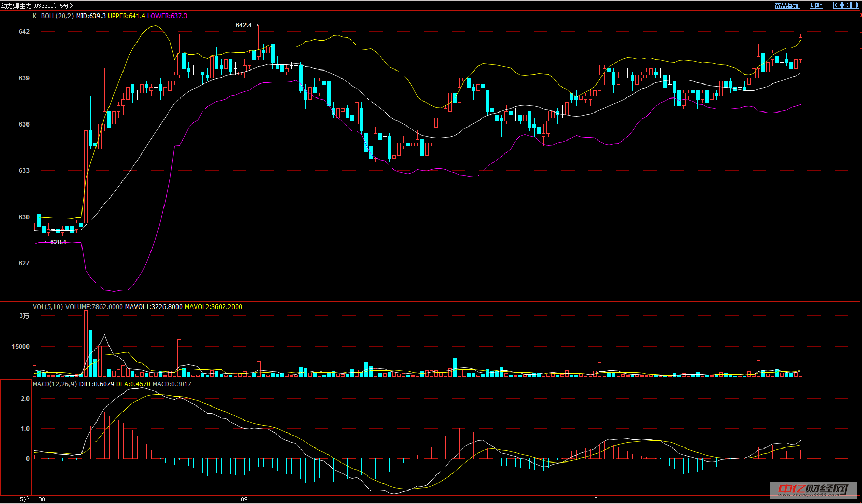Select the MID:639.3 Bollinger value
Image resolution: width=862 pixels, height=504 pixels.
91,16
